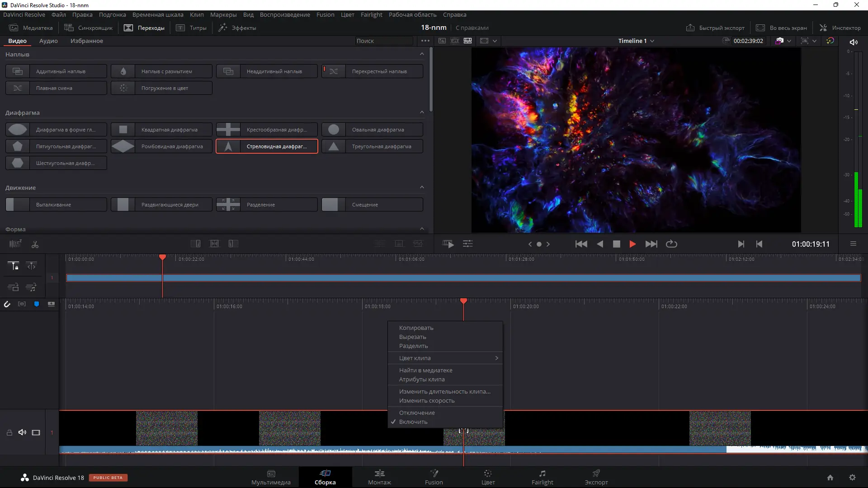
Task: Collapse the Диафрагма section
Action: point(422,112)
